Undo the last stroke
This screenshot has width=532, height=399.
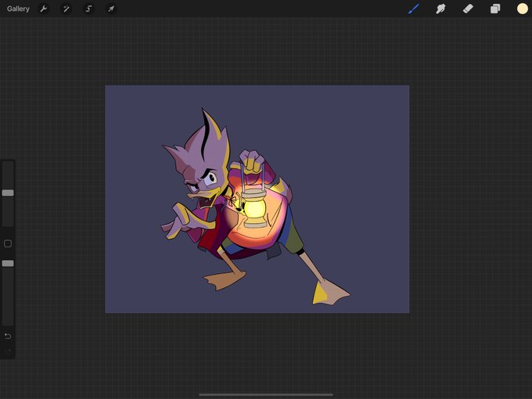8,336
